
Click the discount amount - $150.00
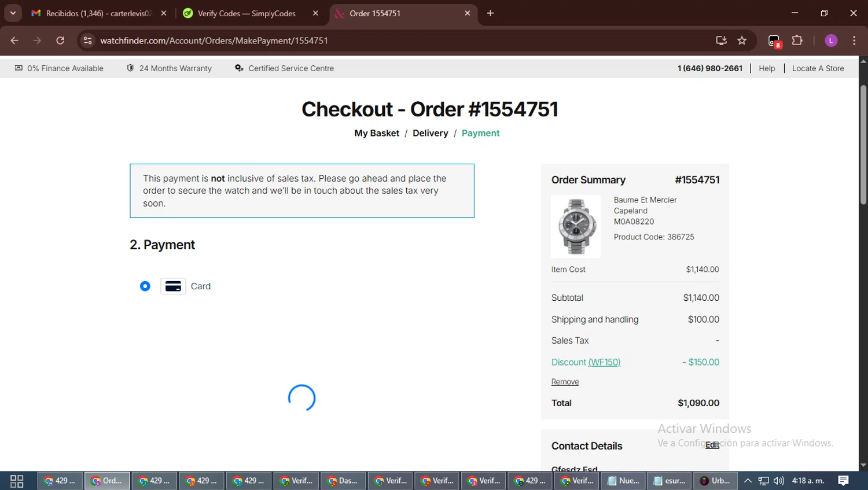point(701,362)
